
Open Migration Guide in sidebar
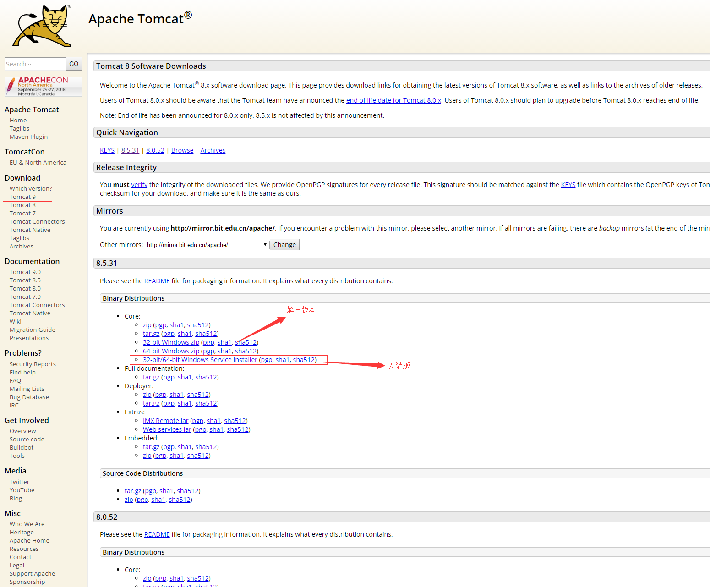tap(33, 330)
